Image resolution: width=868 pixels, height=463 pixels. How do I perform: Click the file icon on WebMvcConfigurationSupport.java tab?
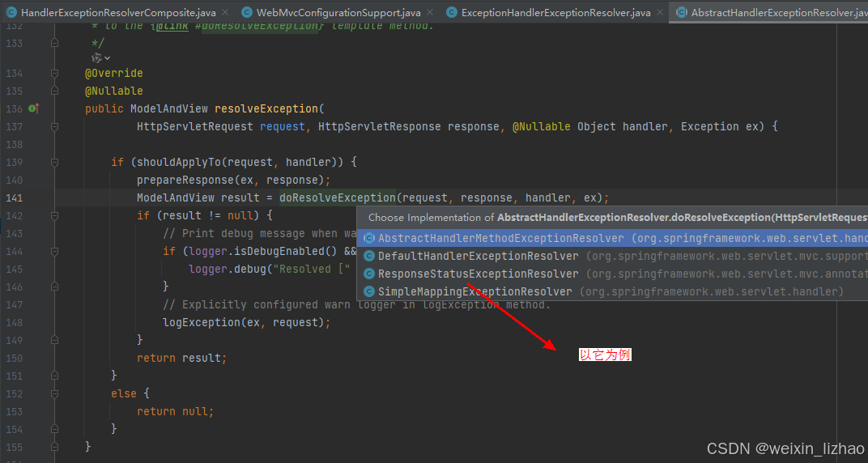coord(247,12)
